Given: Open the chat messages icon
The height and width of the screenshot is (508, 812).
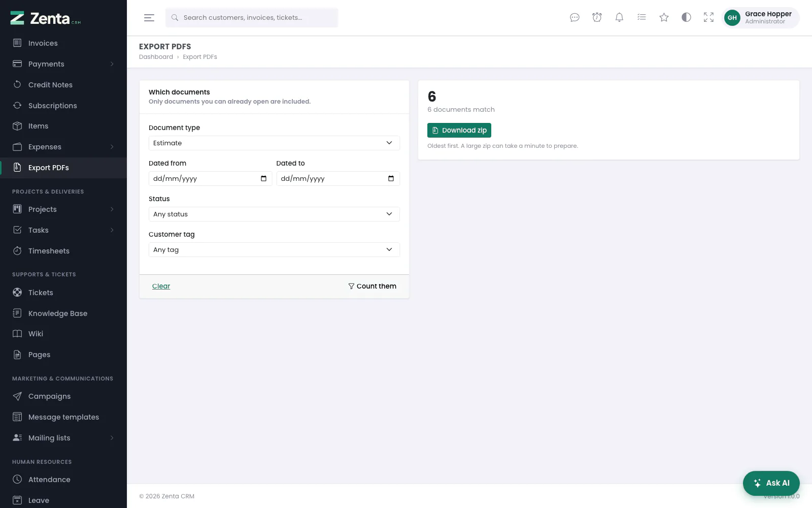Looking at the screenshot, I should pos(574,18).
